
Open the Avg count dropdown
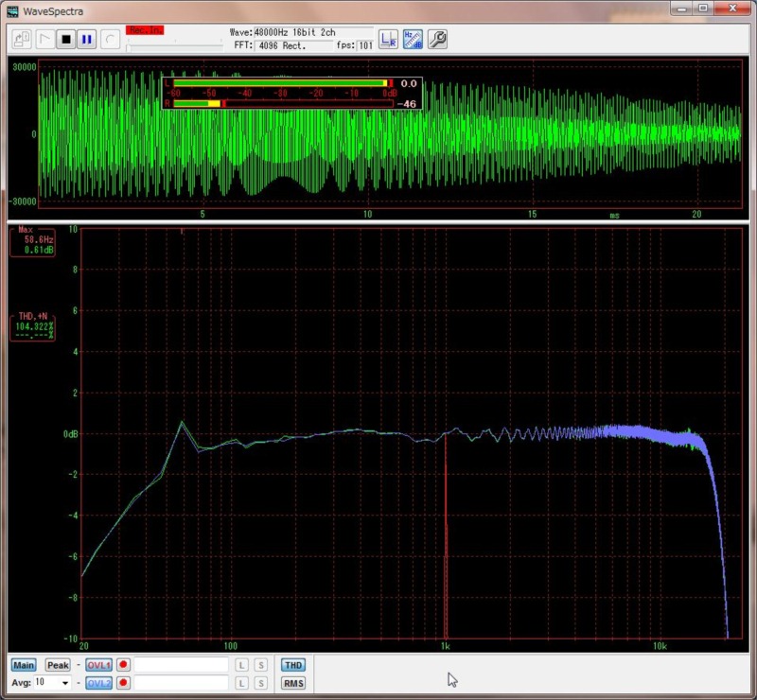click(x=65, y=683)
